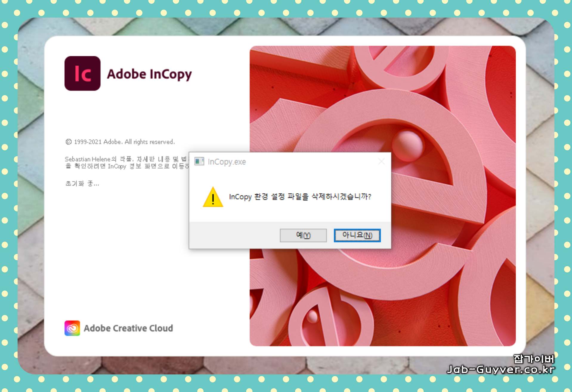The image size is (572, 392).
Task: Click the 아니요(N) button in the dialog
Action: click(x=357, y=235)
